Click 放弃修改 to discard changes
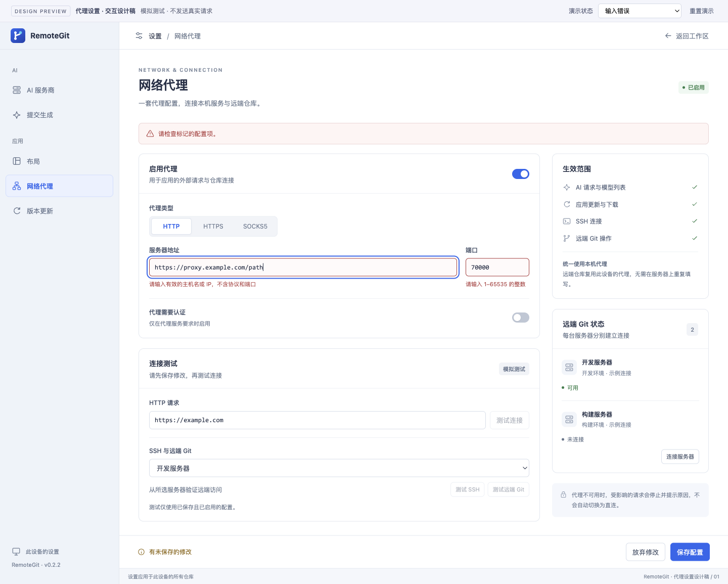The width and height of the screenshot is (728, 584). 646,552
